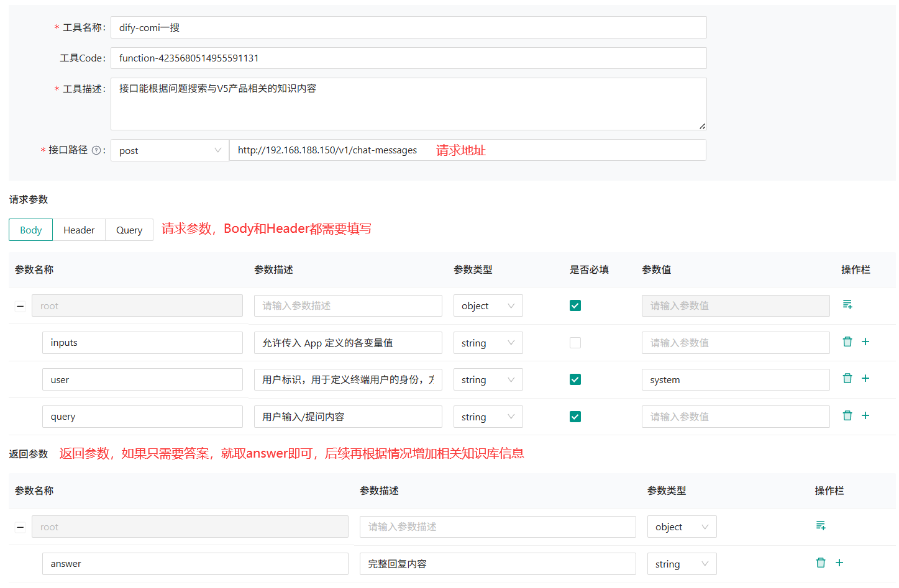Delete the answer return parameter
Viewport: 899px width, 588px height.
tap(821, 563)
